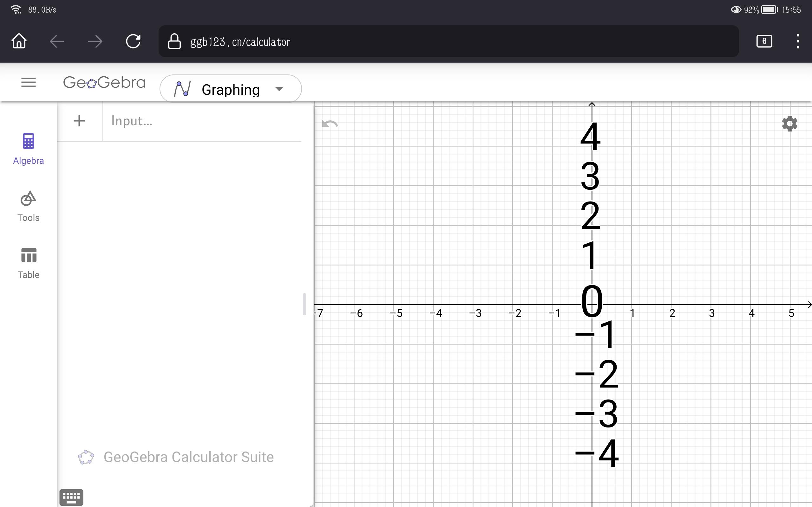812x507 pixels.
Task: Click the graphics view settings gear
Action: coord(789,124)
